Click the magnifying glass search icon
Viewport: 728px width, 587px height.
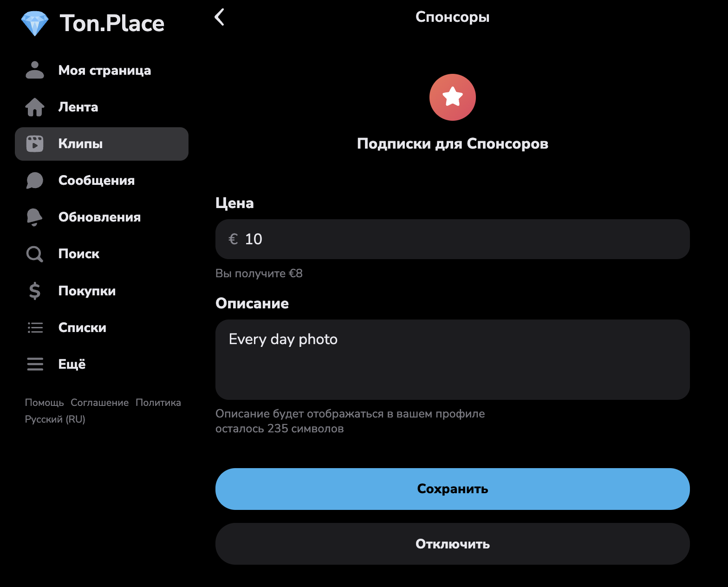coord(35,254)
